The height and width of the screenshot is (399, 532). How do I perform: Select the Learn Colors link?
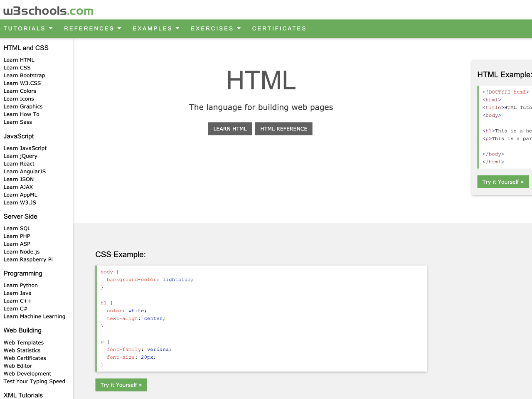click(x=20, y=91)
